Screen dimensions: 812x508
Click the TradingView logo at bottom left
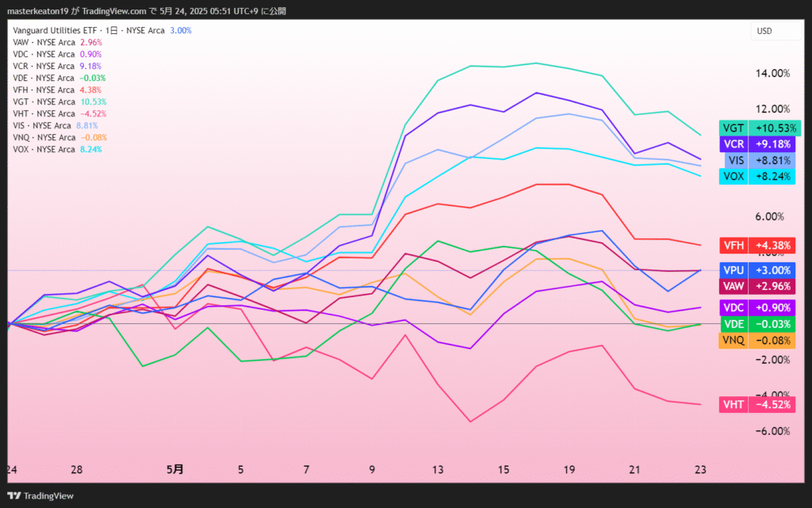pyautogui.click(x=40, y=495)
